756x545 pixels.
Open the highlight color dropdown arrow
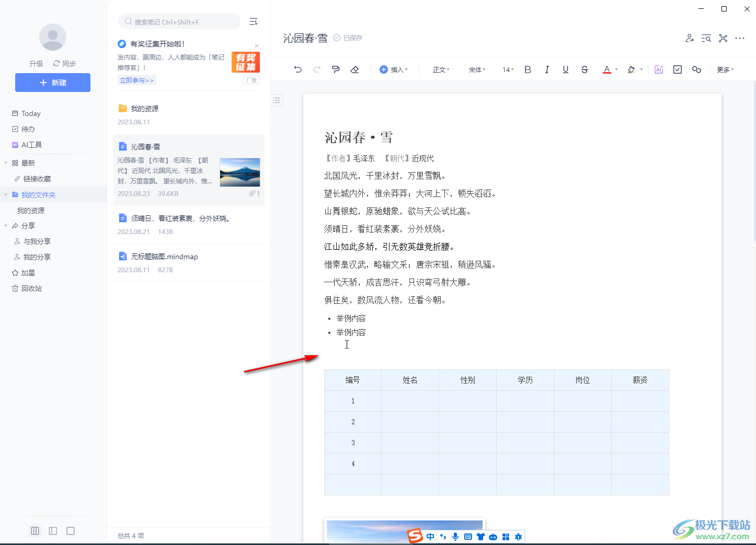click(642, 69)
